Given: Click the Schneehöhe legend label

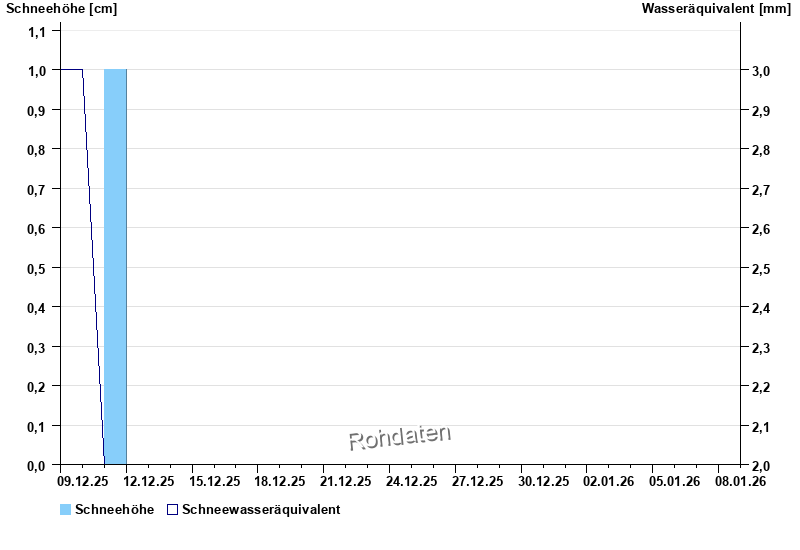Looking at the screenshot, I should point(114,509).
